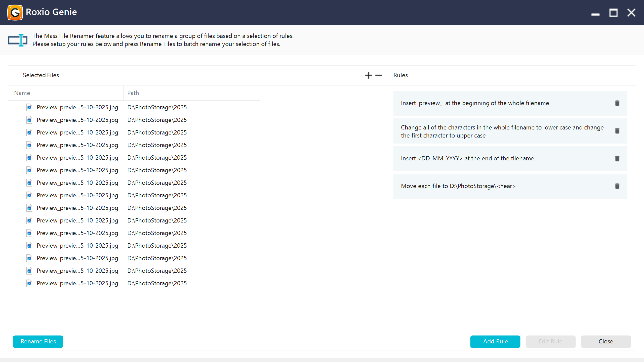Click image icon of first listed file
644x362 pixels.
tap(29, 107)
